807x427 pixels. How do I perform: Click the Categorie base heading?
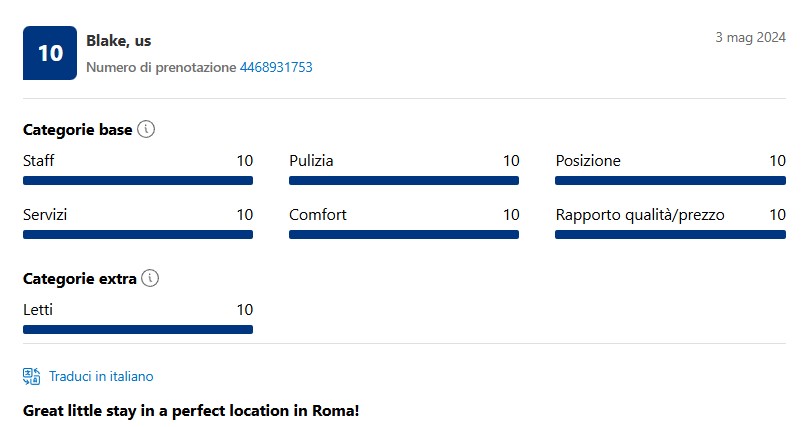coord(78,130)
